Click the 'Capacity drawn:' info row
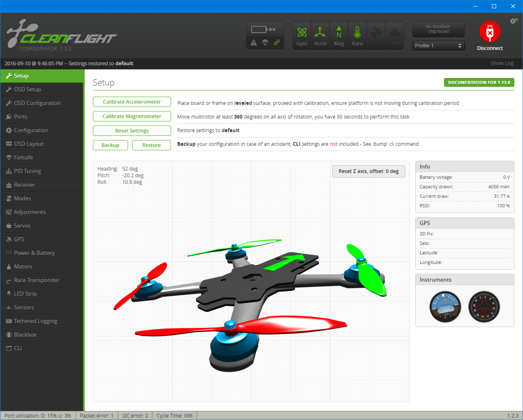The image size is (523, 420). click(465, 187)
